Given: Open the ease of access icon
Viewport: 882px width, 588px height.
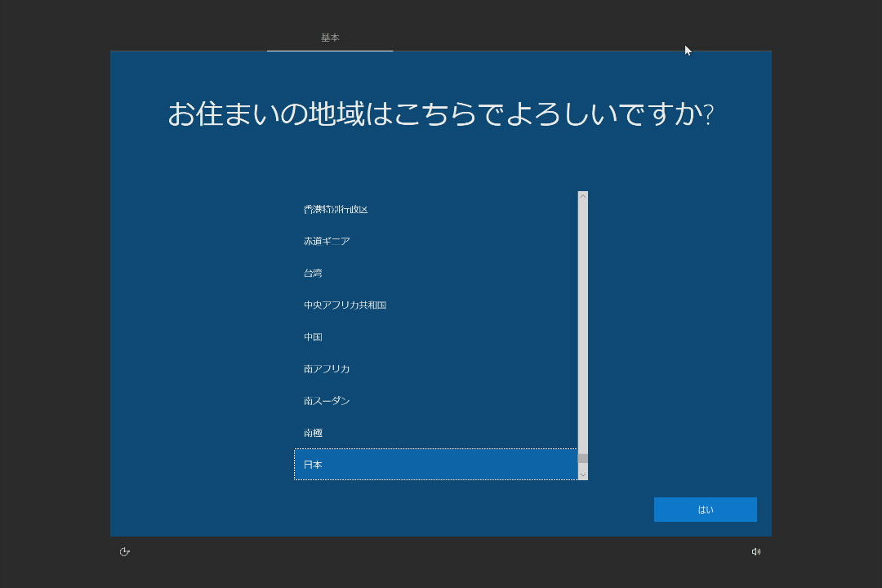Looking at the screenshot, I should (x=125, y=551).
